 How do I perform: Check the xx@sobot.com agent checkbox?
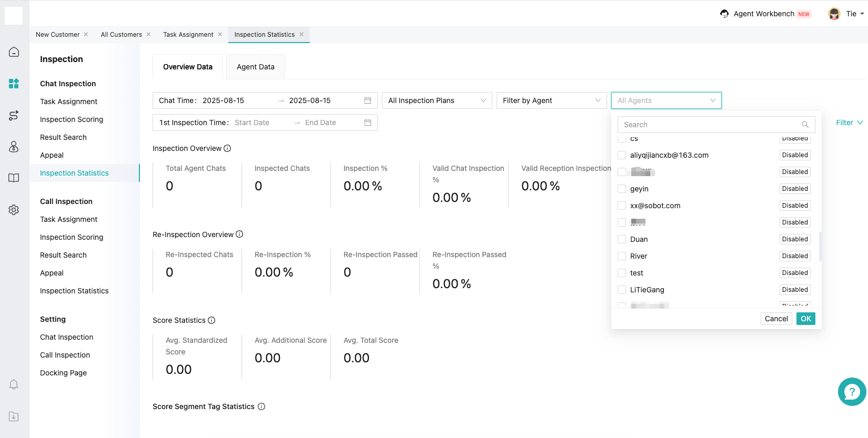click(622, 206)
